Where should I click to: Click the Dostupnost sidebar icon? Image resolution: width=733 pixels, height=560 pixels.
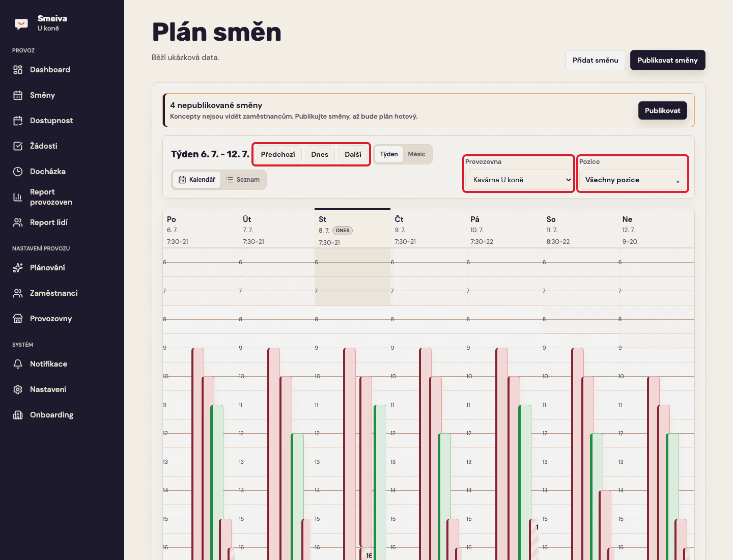pyautogui.click(x=18, y=121)
